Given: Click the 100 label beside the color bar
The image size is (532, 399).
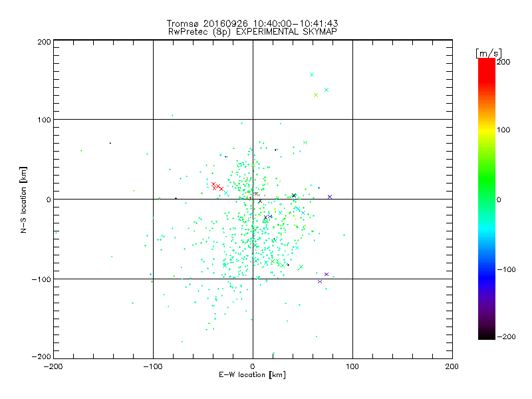Looking at the screenshot, I should click(503, 130).
